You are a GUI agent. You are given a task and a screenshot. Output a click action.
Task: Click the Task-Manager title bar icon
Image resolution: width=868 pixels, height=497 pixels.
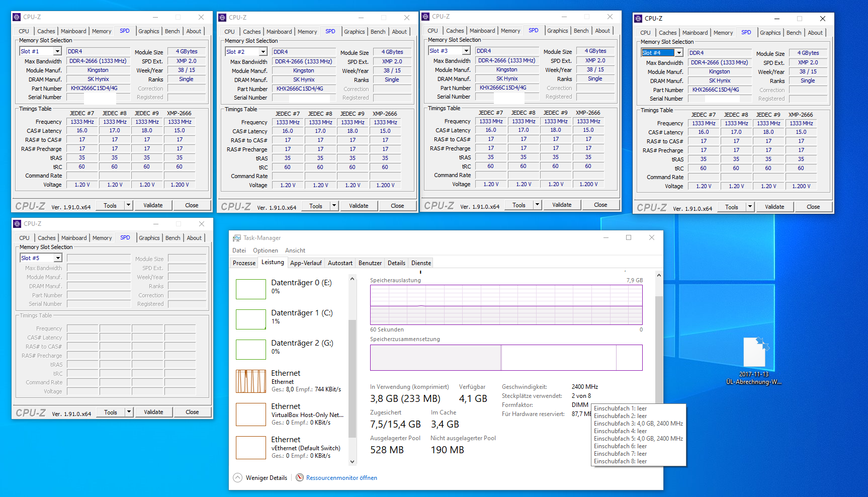[x=237, y=238]
